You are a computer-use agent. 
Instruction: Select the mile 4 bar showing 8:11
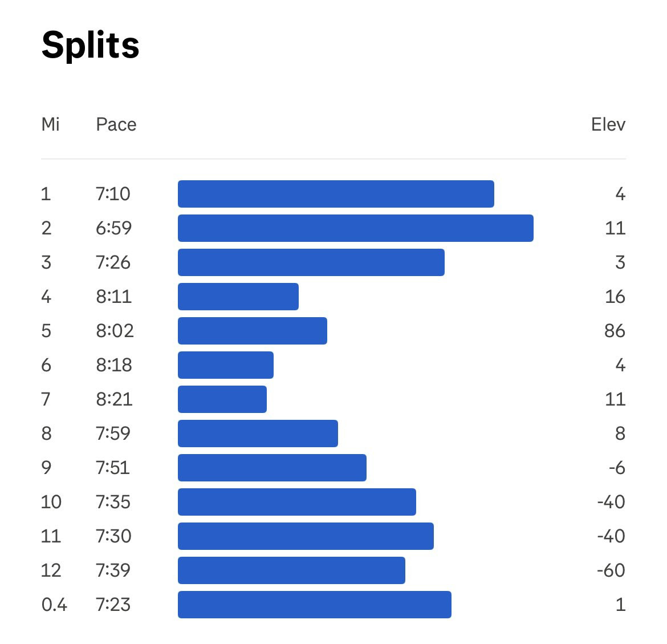coord(238,297)
